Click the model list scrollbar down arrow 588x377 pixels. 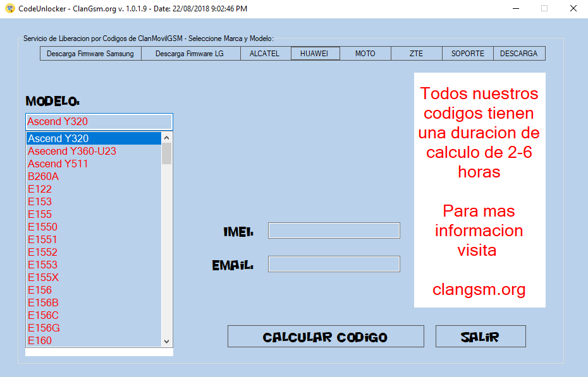point(166,340)
